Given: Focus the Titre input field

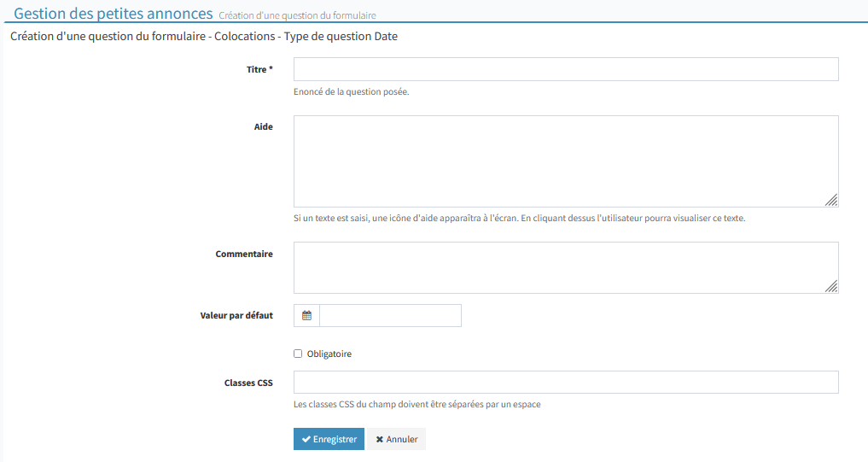Looking at the screenshot, I should tap(566, 69).
